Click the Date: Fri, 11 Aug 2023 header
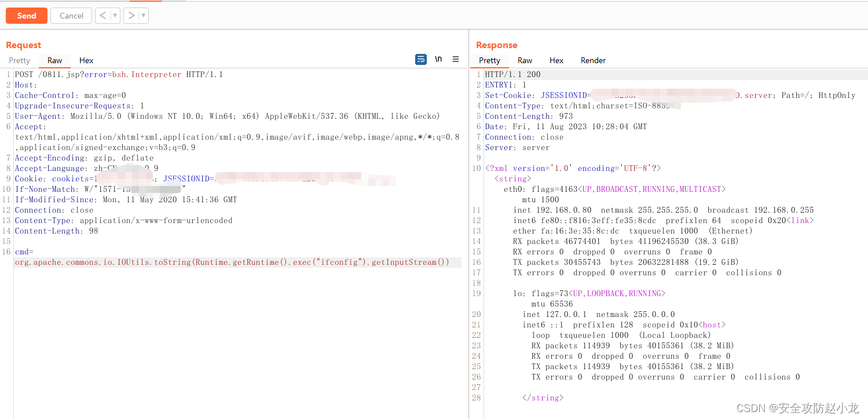Screen dimensions: 868x419 566,126
